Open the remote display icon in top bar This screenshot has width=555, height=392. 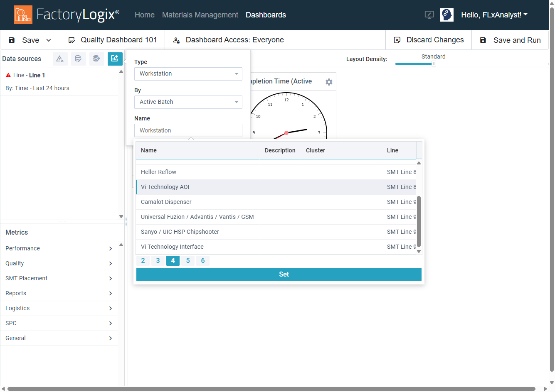click(429, 15)
